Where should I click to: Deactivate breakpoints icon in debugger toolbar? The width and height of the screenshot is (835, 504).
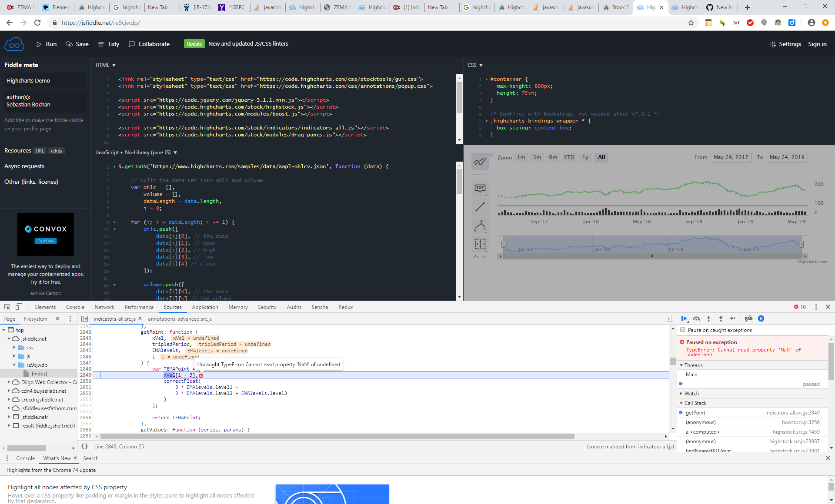(x=748, y=318)
